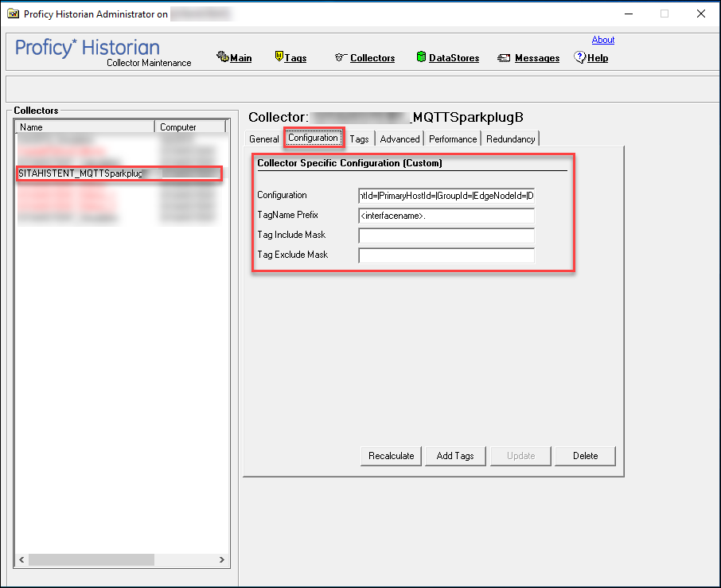Sort collectors by the Name column header
721x588 pixels.
coord(85,127)
